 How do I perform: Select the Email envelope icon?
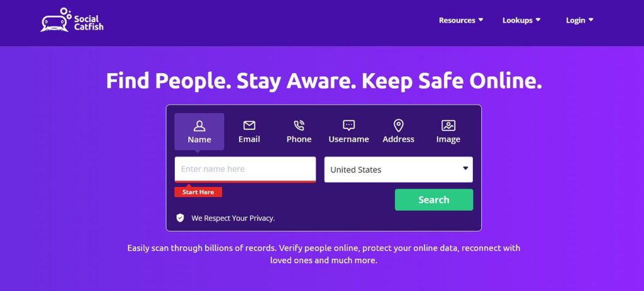tap(249, 125)
